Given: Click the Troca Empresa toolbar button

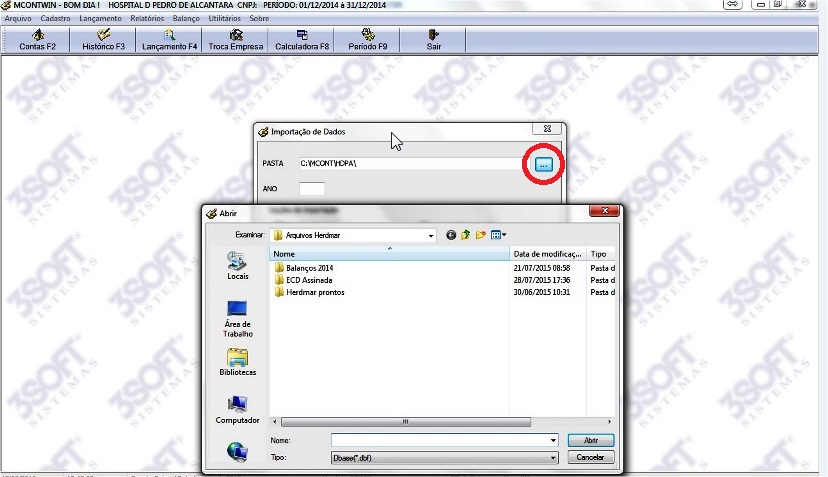Looking at the screenshot, I should (236, 40).
